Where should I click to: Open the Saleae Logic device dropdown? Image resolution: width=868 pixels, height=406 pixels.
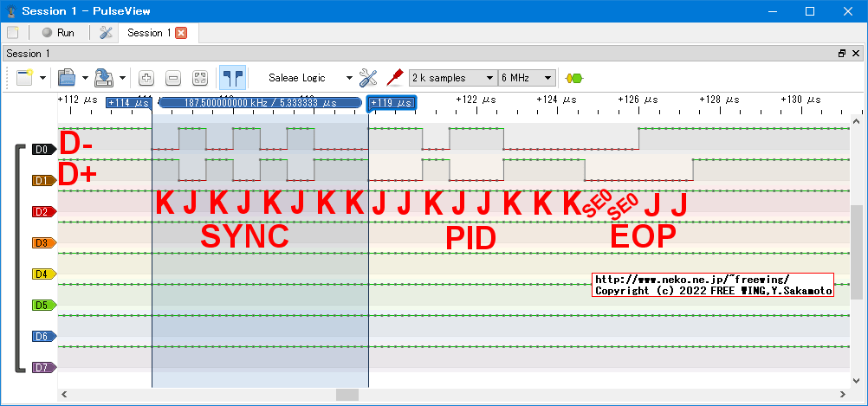308,78
